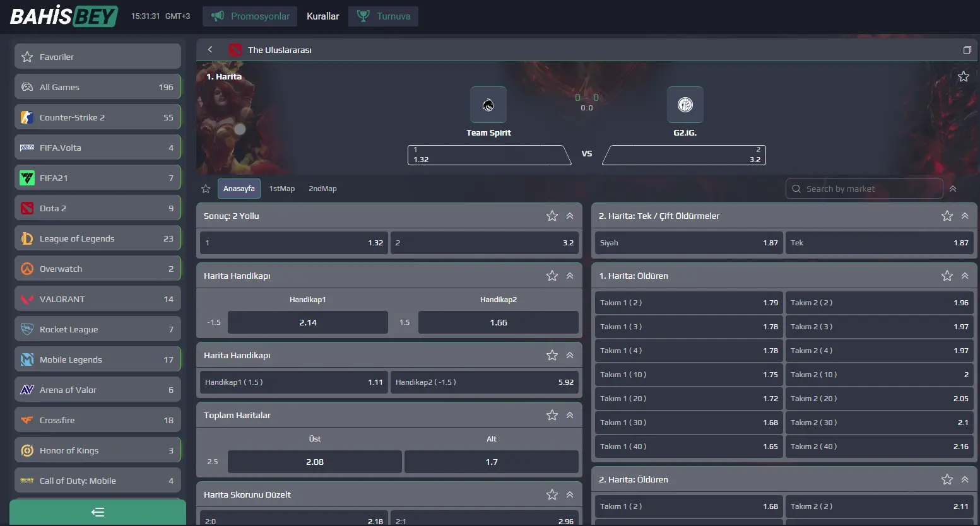Bet on Team Spirit at 1.32 in header
The image size is (980, 526).
[x=489, y=155]
